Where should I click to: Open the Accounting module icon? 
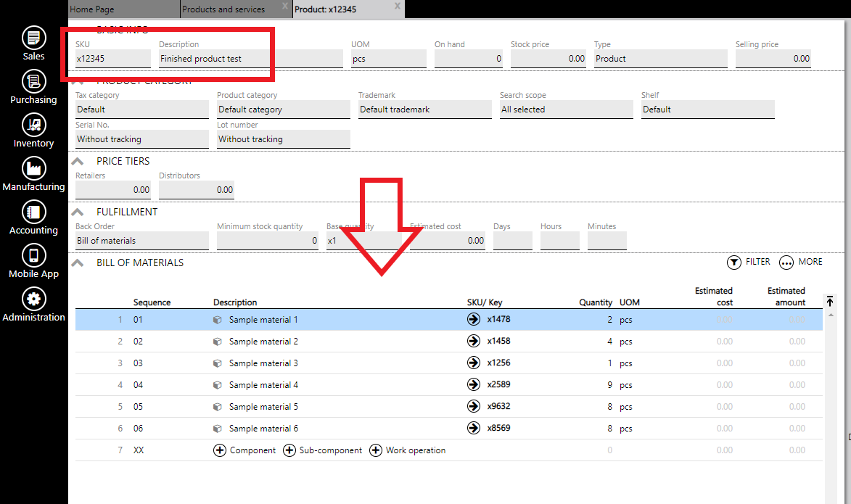pos(34,212)
